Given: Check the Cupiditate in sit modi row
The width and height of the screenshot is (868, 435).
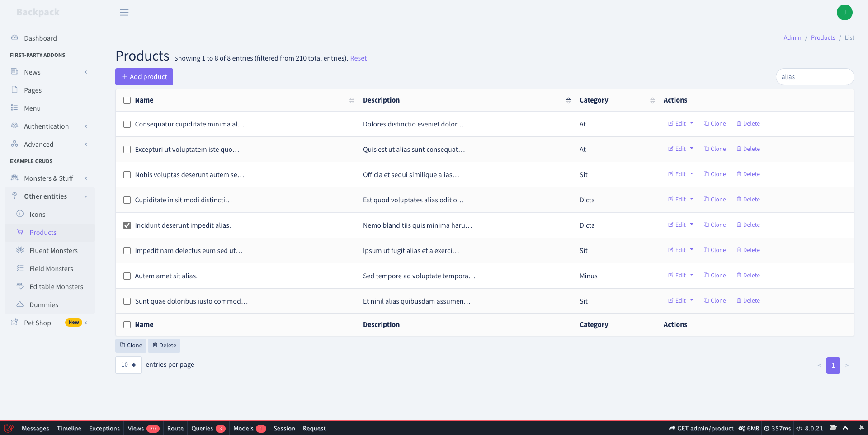Looking at the screenshot, I should 127,200.
